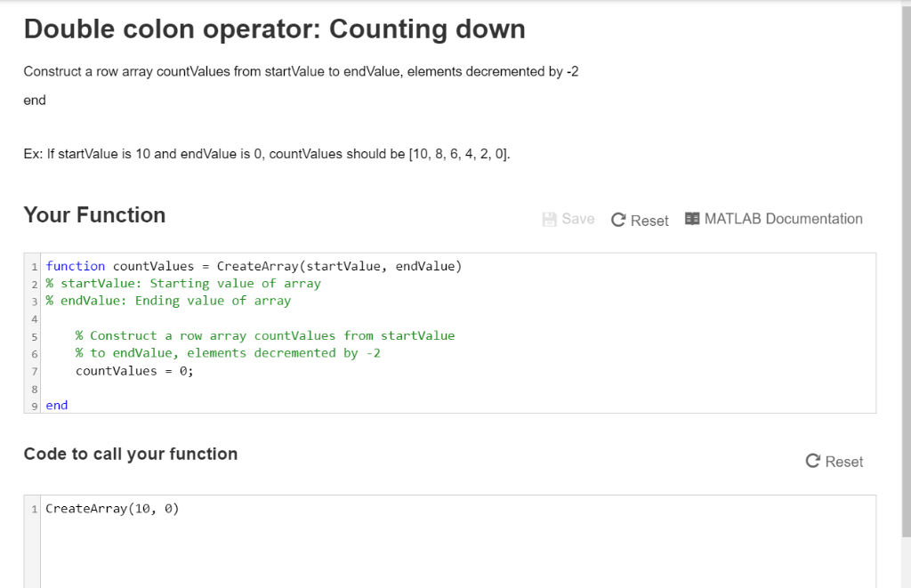Screen dimensions: 911x588
Task: Click the endValue comment on line 3
Action: click(x=168, y=301)
